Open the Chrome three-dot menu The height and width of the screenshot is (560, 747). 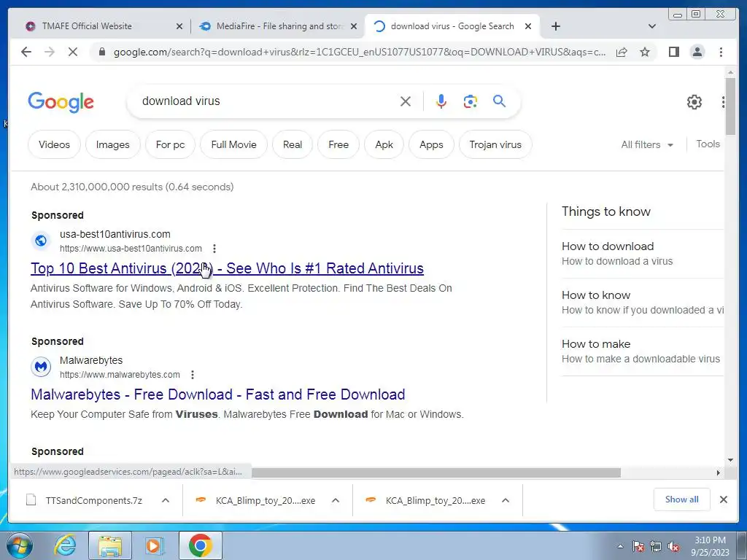click(721, 52)
